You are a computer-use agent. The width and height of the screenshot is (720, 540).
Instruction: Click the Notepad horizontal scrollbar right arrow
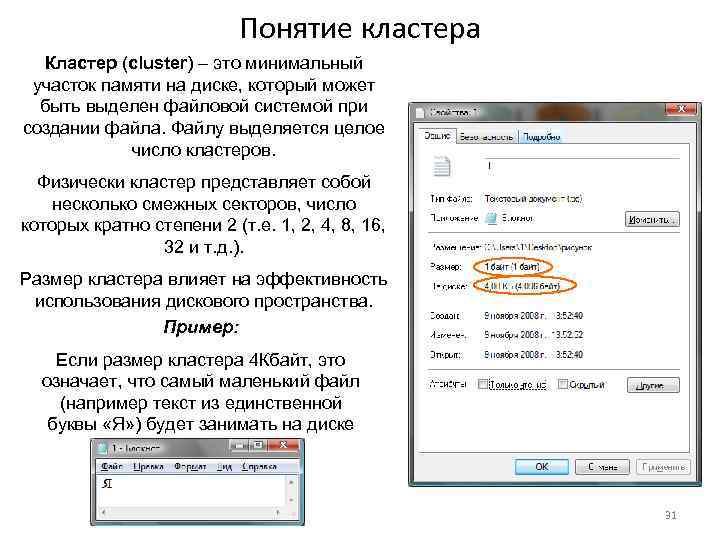pos(278,512)
